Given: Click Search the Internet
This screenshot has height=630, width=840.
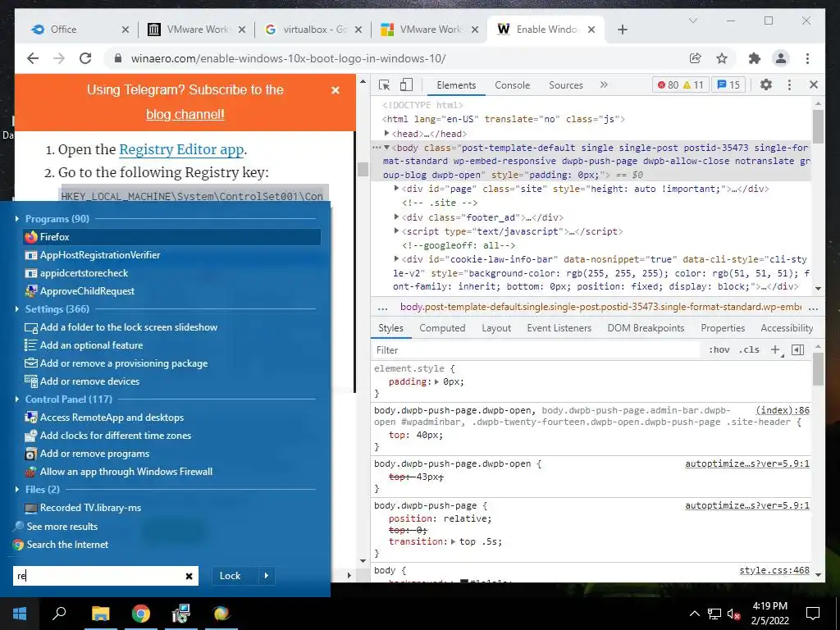Looking at the screenshot, I should click(x=67, y=545).
